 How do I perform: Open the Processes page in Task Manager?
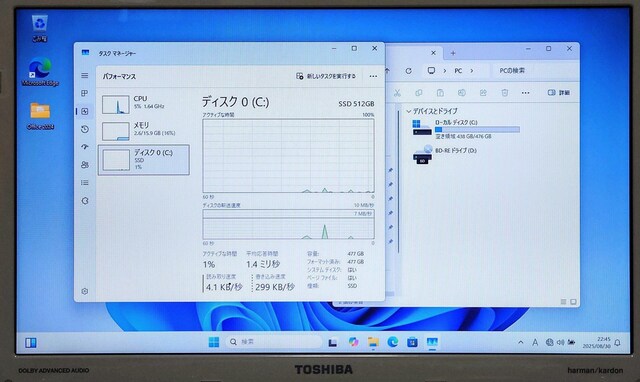[x=84, y=93]
